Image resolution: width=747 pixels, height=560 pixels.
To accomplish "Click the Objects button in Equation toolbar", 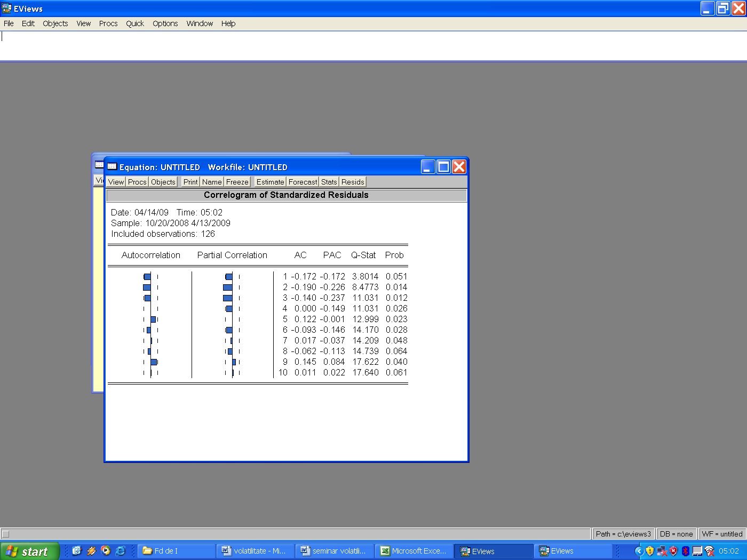I will pos(163,182).
